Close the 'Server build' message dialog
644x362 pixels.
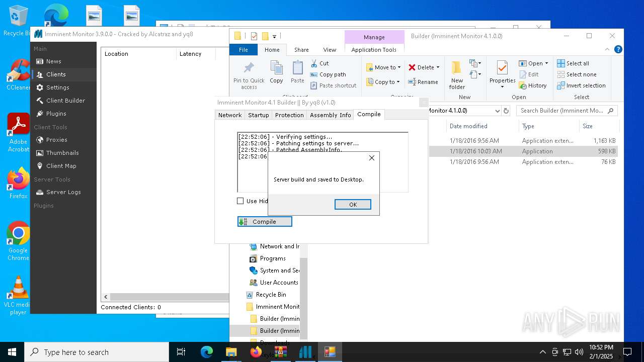[x=372, y=158]
